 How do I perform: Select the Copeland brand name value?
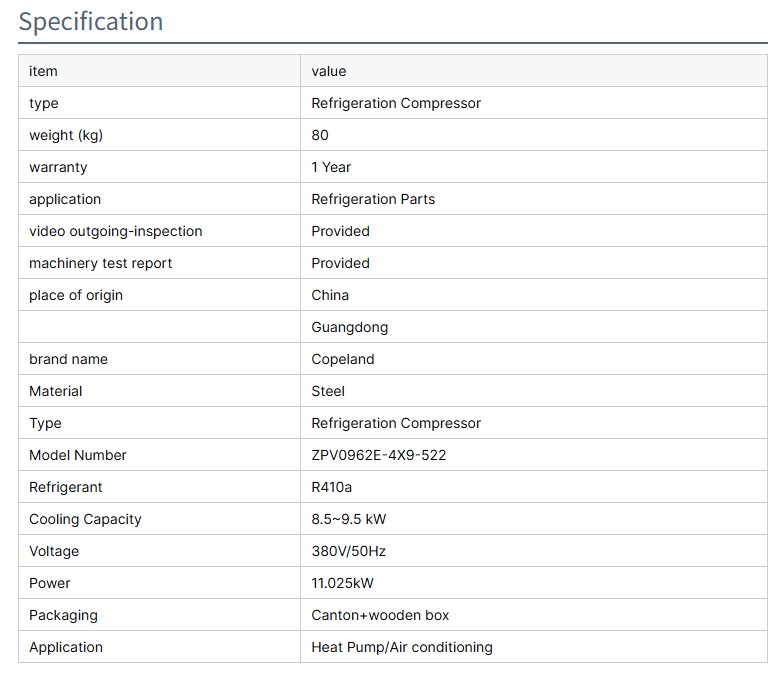342,359
